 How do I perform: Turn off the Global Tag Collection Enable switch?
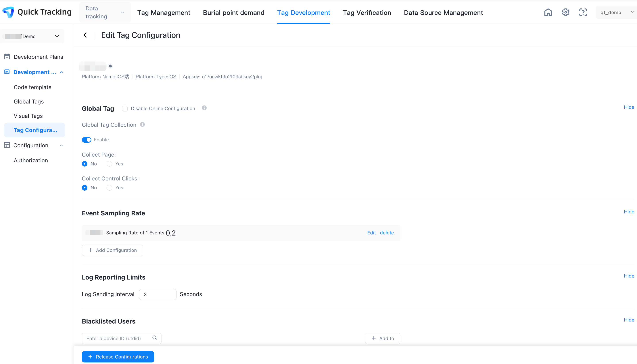point(86,140)
